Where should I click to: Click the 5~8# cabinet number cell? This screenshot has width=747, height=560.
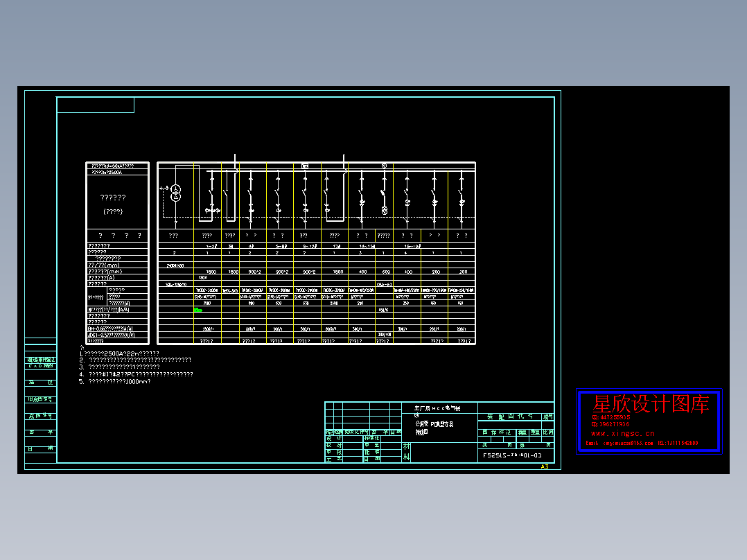[x=281, y=247]
